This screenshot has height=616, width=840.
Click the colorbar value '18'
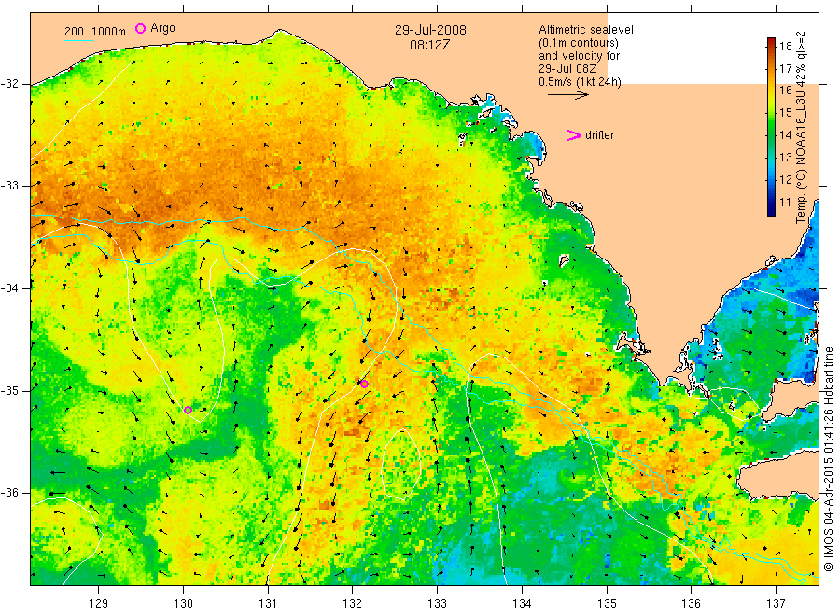(x=785, y=46)
